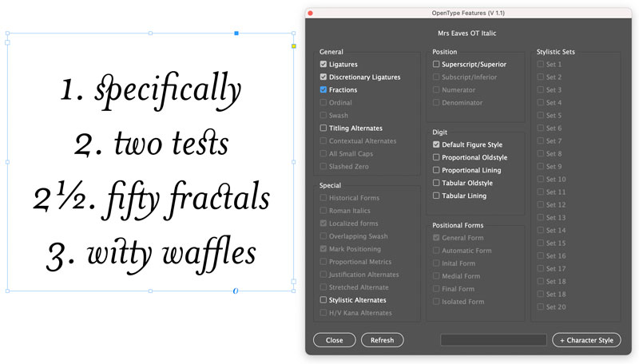Click the ½ fraction glyph in the text

click(72, 195)
